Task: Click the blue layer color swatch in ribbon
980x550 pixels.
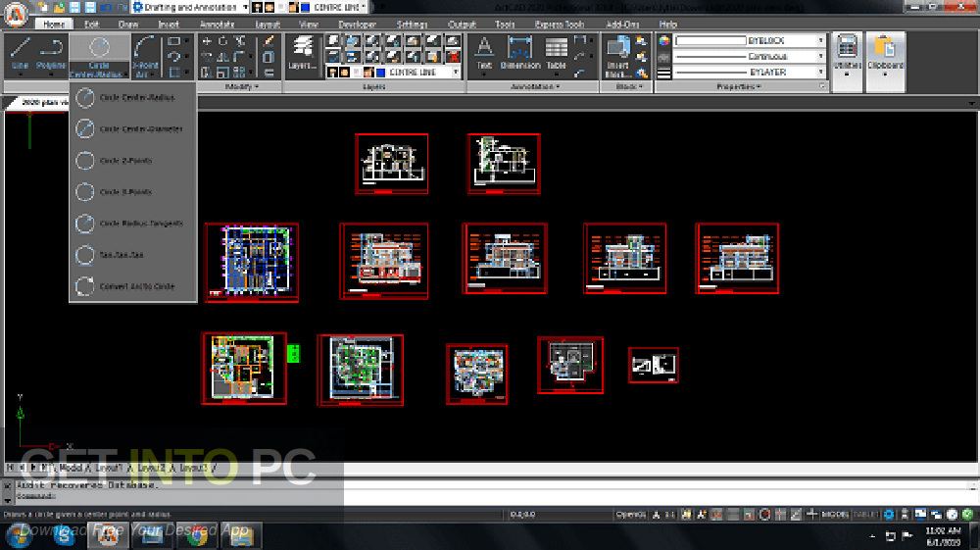Action: (380, 73)
